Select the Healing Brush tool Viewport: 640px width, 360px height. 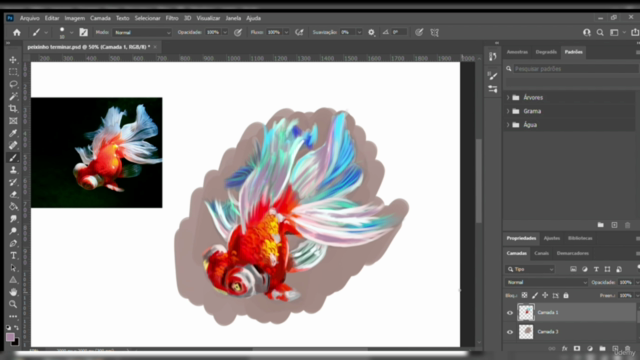[13, 145]
